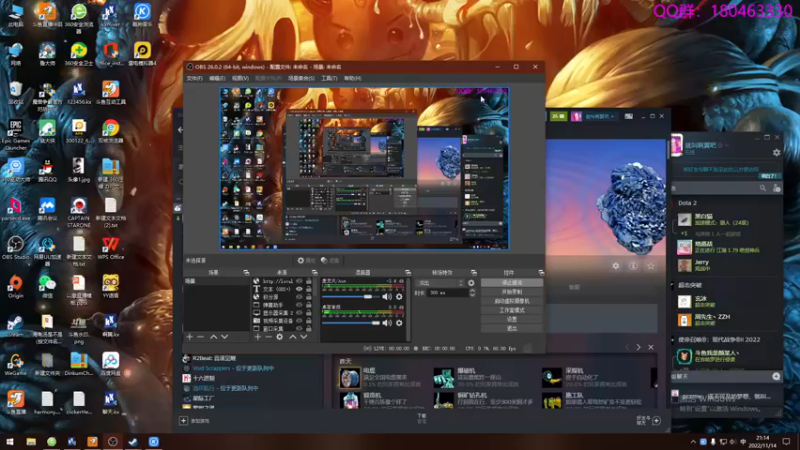Screen dimensions: 800x450
Task: Click 滤镜 filters button above sources
Action: 330,260
